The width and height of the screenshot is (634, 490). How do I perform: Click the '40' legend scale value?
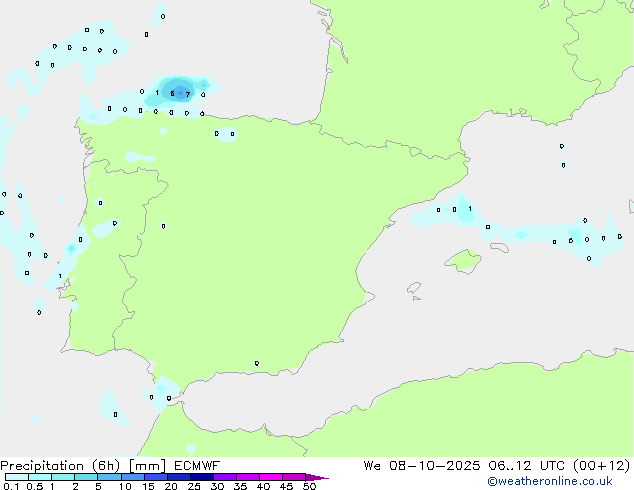pos(263,486)
